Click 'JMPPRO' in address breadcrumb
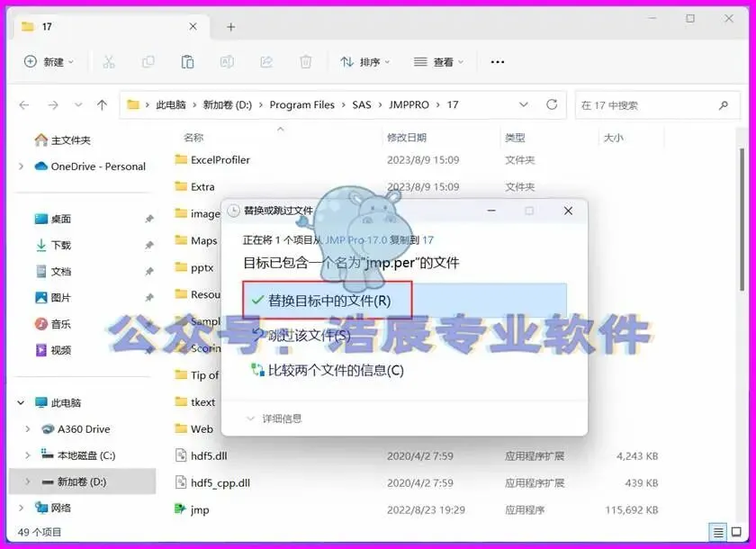The image size is (756, 549). 409,104
